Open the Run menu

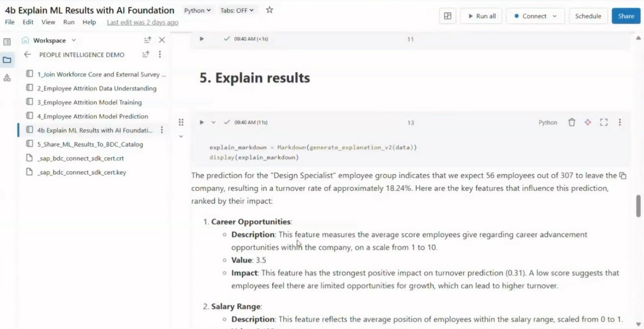point(69,22)
